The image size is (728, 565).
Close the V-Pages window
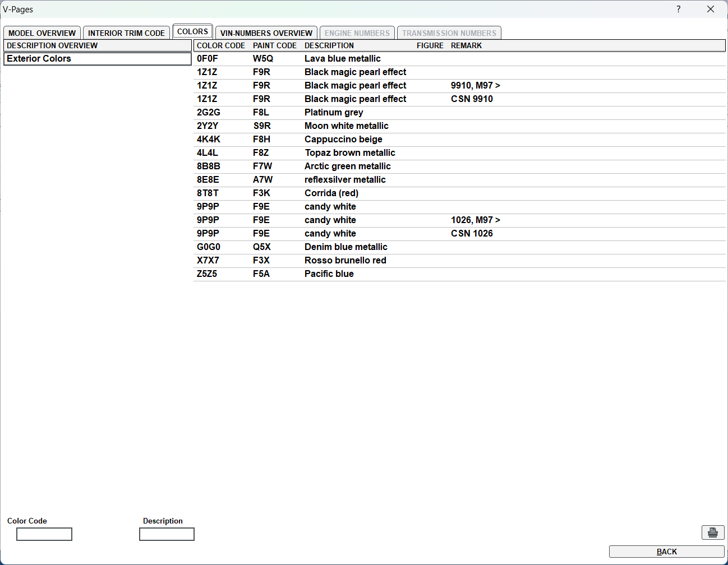coord(710,9)
